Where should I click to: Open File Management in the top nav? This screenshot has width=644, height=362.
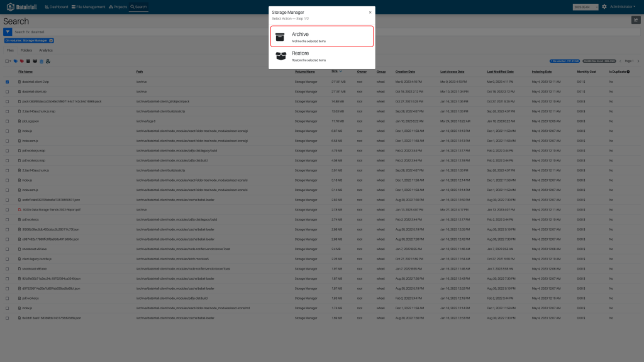pos(88,7)
